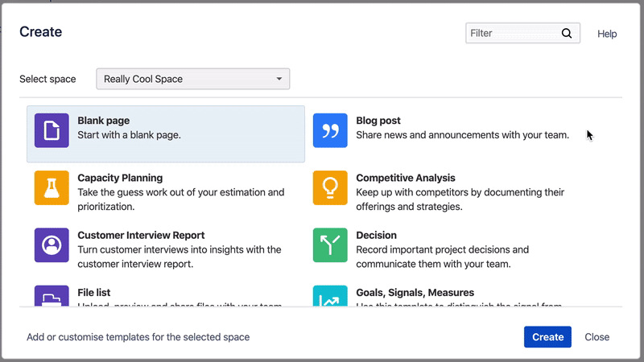Open the Select space dropdown
Image resolution: width=644 pixels, height=362 pixels.
point(192,79)
